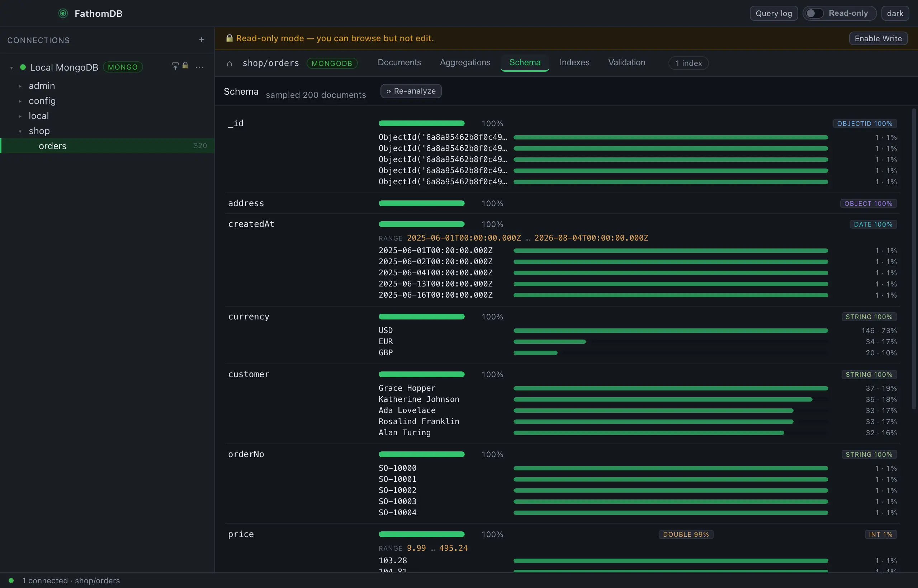Click the USD value bar under currency

[x=671, y=330]
